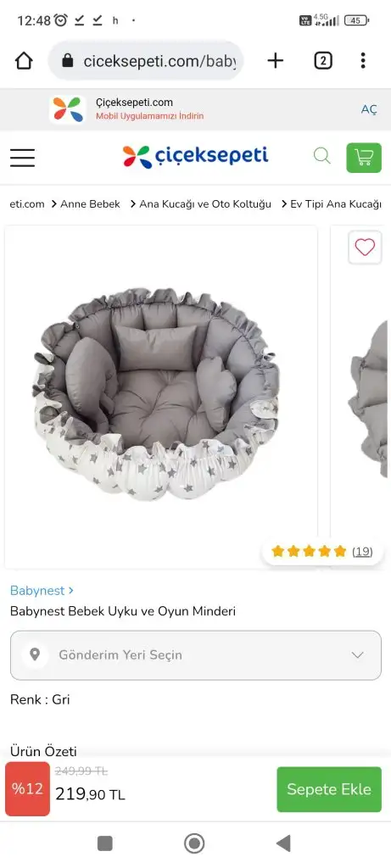391x868 pixels.
Task: Tap the Sepete Ekle button
Action: tap(329, 789)
